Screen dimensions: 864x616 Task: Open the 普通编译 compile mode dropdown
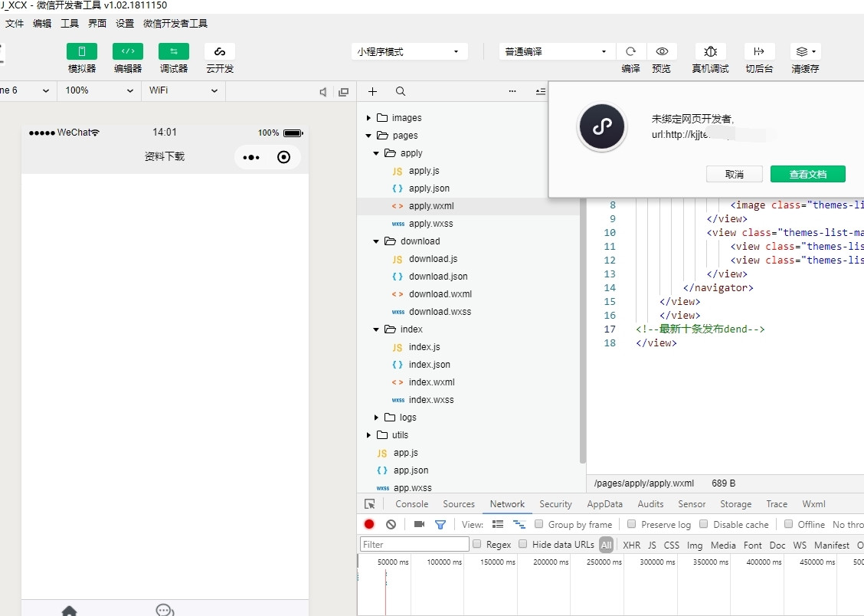pos(557,51)
